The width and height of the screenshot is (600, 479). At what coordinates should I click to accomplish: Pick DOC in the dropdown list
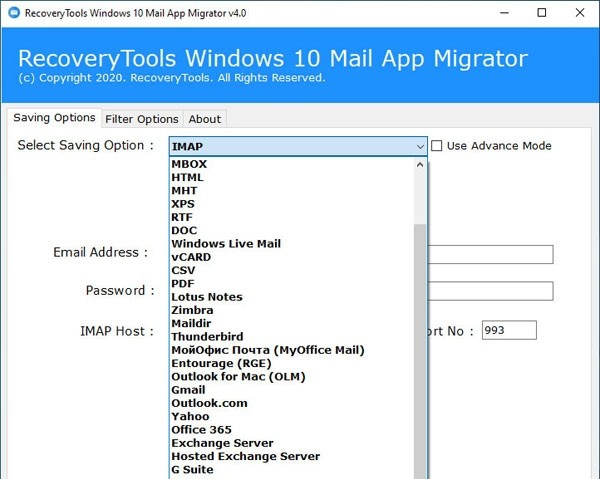184,230
